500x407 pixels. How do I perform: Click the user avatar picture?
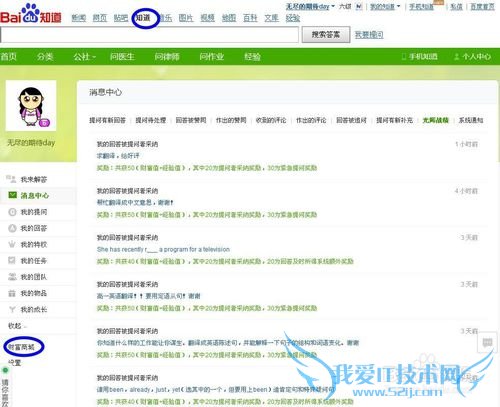[x=31, y=106]
